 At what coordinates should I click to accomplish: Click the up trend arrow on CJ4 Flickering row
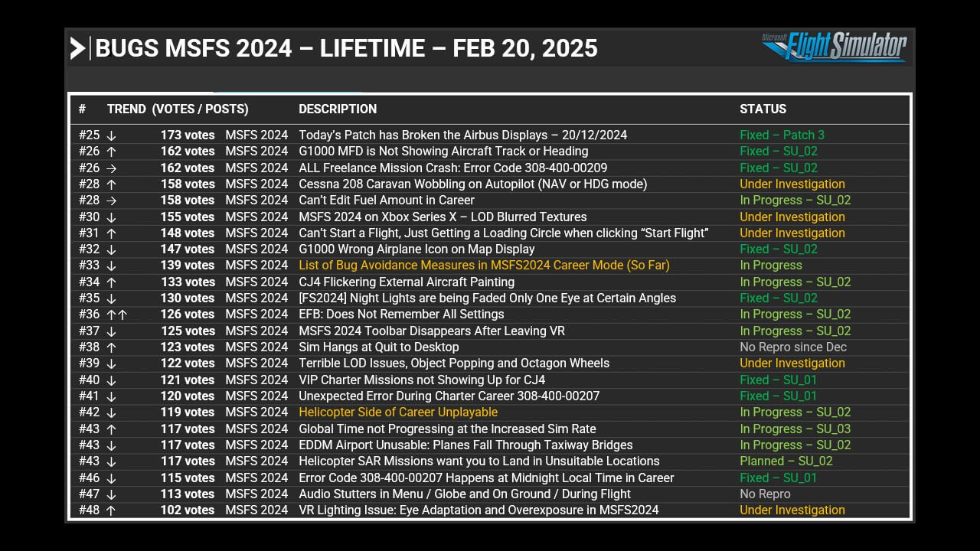[x=111, y=282]
